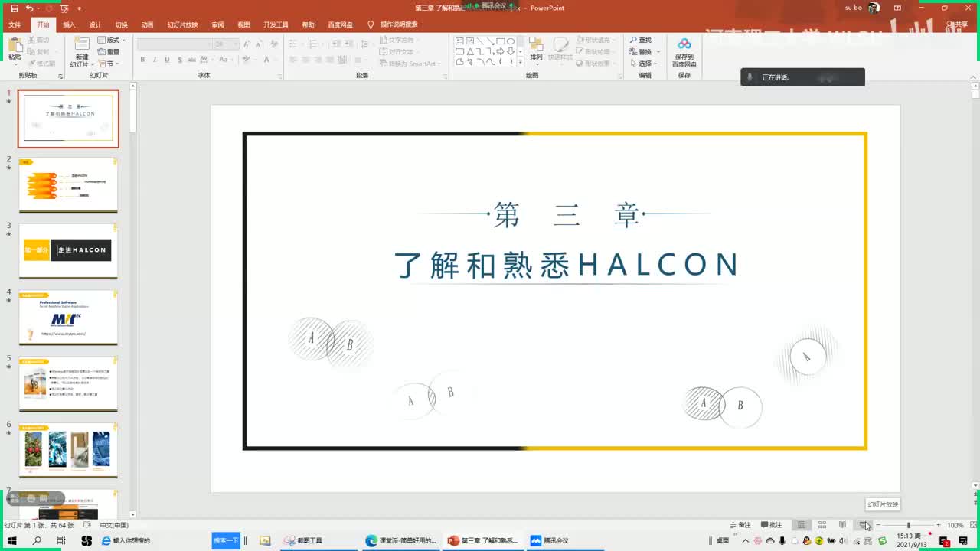Select the triangle shape in shapes gallery
The height and width of the screenshot is (551, 980).
[x=470, y=52]
